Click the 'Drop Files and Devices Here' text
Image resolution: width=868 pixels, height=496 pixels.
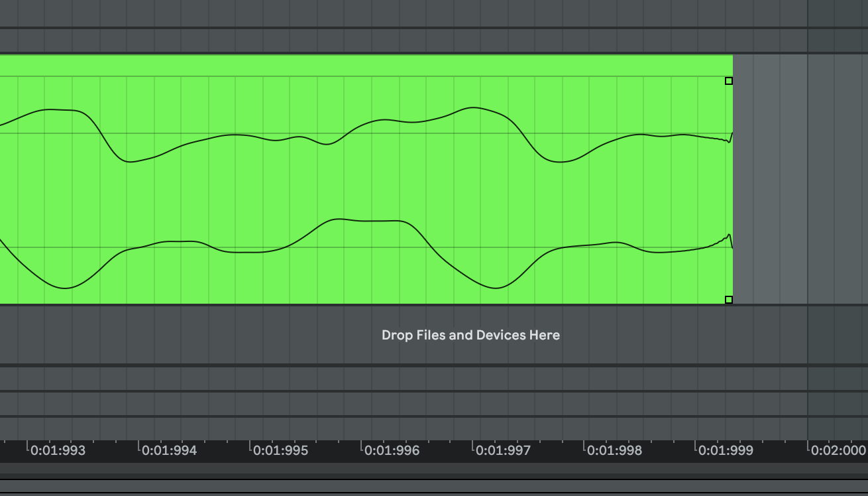click(x=470, y=335)
